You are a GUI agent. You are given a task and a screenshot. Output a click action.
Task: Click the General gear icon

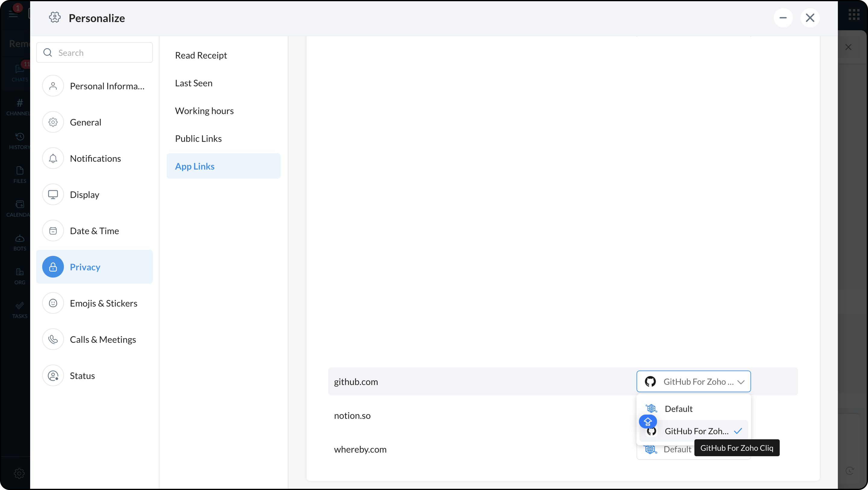pos(53,122)
